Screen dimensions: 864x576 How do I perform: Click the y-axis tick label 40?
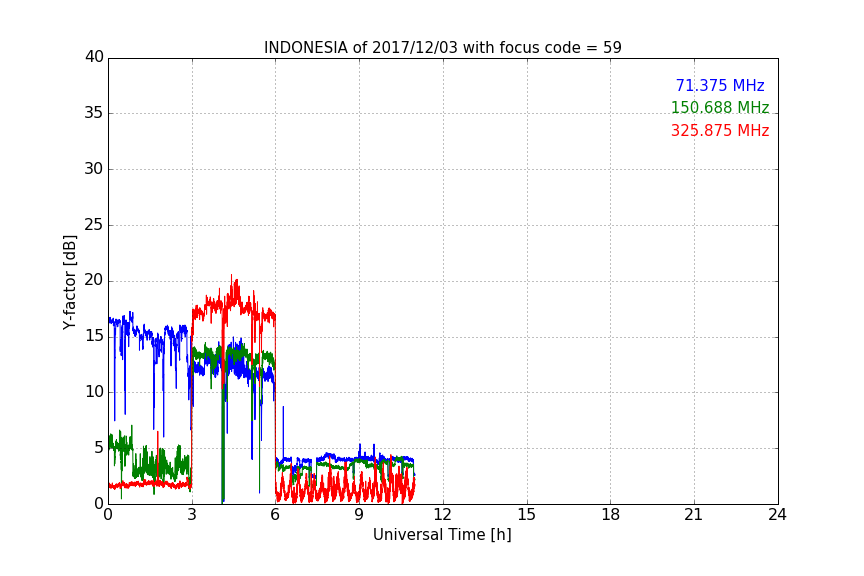pyautogui.click(x=94, y=57)
